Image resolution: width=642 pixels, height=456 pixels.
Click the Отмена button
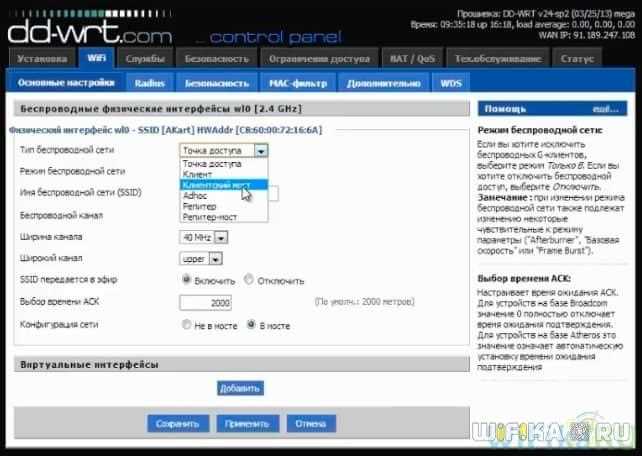click(311, 424)
